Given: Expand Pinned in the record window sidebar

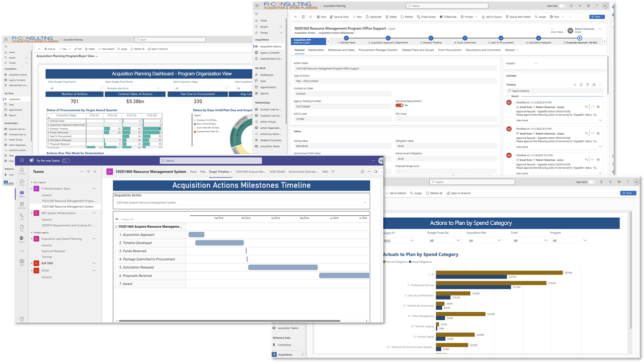Looking at the screenshot, I should tap(281, 33).
